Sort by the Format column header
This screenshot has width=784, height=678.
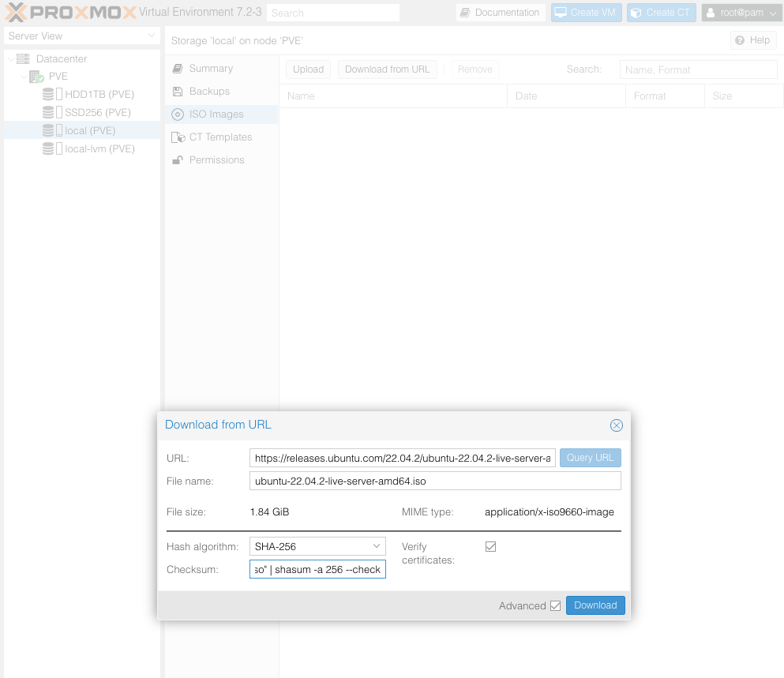coord(665,96)
